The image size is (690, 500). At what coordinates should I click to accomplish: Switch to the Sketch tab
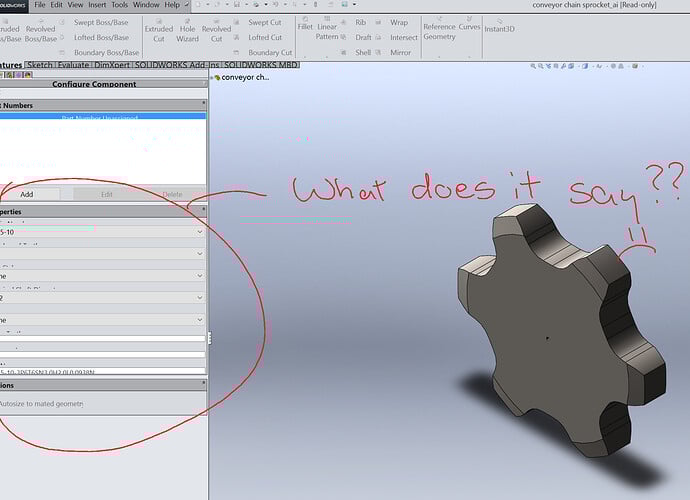40,65
